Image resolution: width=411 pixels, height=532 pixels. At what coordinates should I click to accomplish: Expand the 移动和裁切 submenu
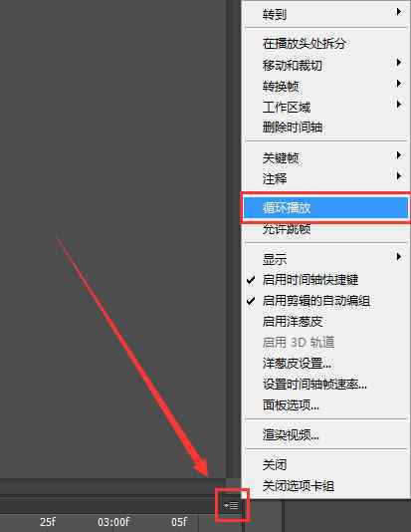pyautogui.click(x=326, y=65)
